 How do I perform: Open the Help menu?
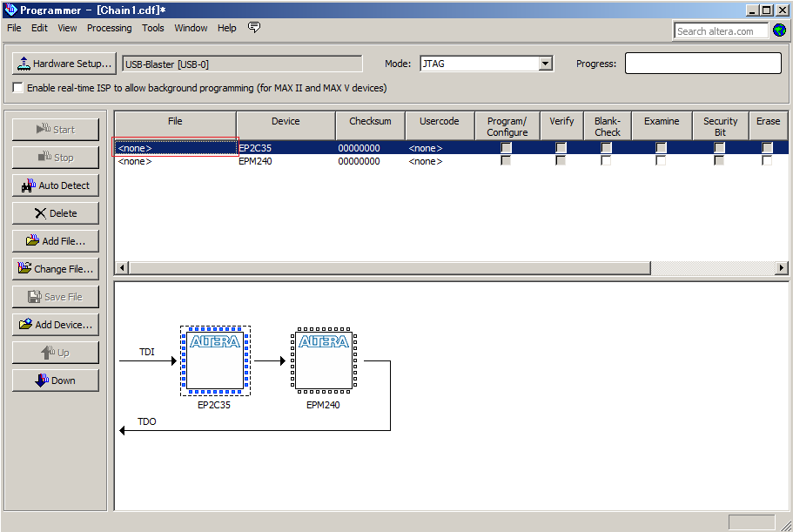tap(227, 28)
